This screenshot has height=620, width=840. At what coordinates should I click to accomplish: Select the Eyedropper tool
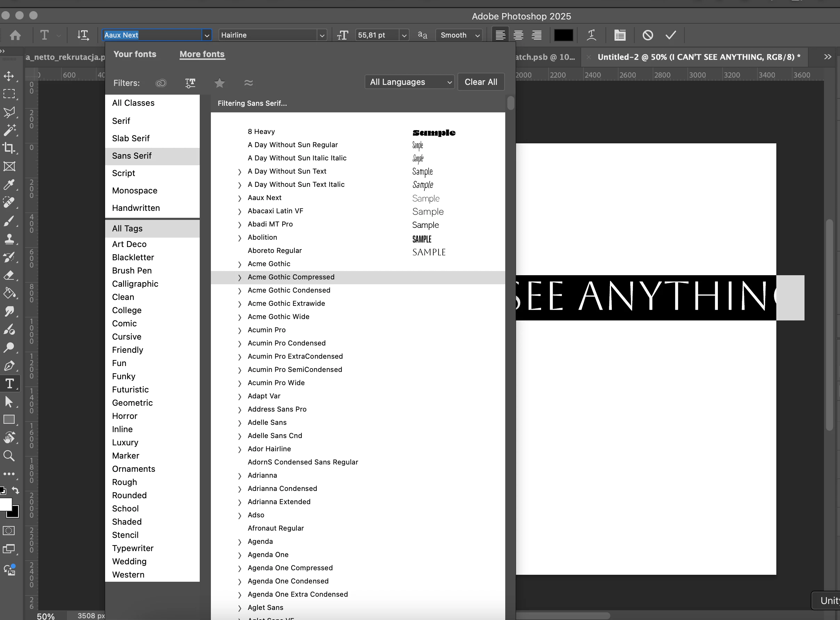[x=9, y=184]
